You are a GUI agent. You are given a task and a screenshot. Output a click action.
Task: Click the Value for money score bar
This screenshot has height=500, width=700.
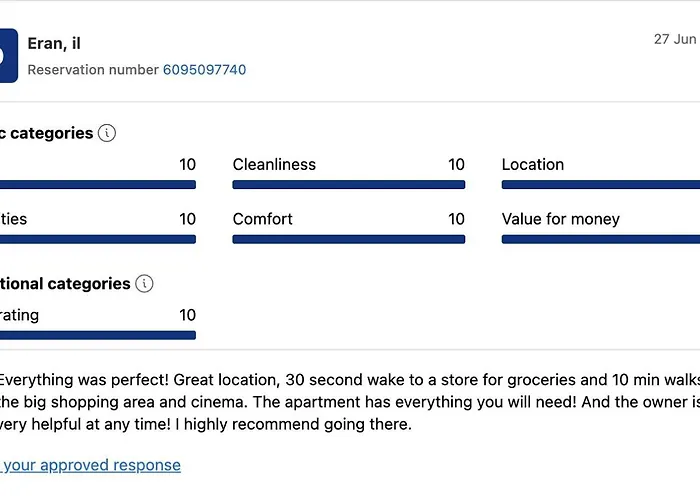click(600, 240)
